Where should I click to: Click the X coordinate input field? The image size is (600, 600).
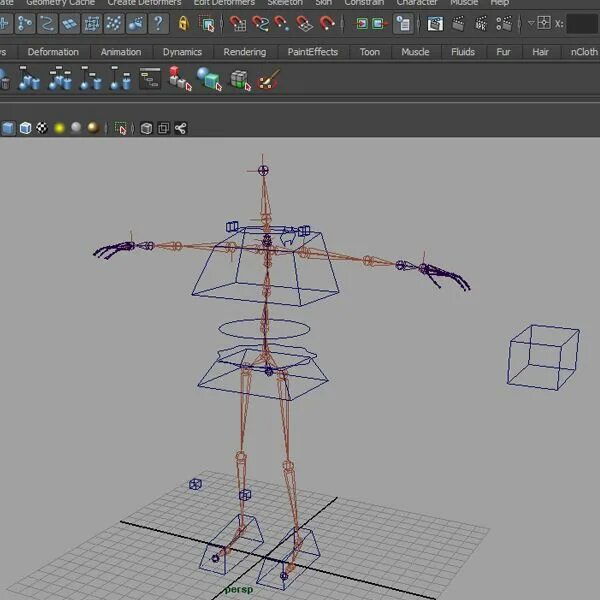582,24
